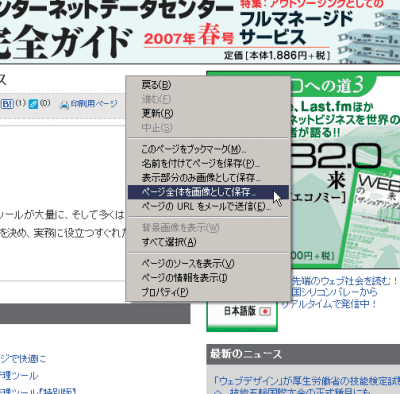The height and width of the screenshot is (394, 400).
Task: Click the フルマネージドサービス banner text
Action: click(296, 28)
